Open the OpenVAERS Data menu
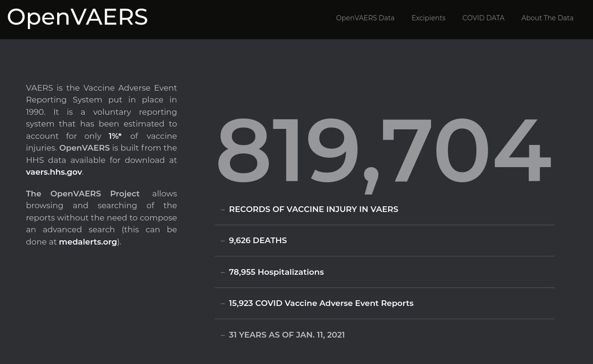This screenshot has width=593, height=364. point(365,18)
